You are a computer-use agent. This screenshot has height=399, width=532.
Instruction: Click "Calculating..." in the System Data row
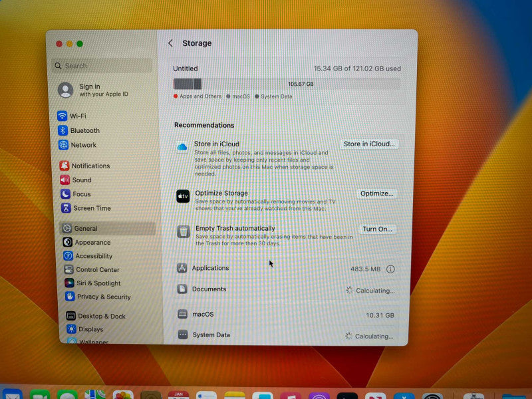pyautogui.click(x=374, y=336)
